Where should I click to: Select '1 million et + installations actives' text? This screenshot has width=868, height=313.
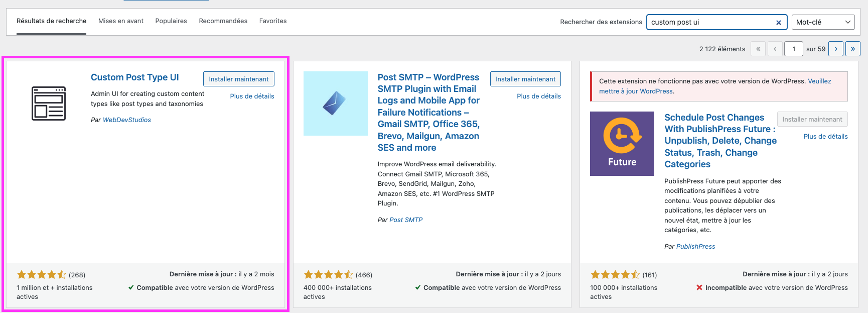tap(55, 292)
